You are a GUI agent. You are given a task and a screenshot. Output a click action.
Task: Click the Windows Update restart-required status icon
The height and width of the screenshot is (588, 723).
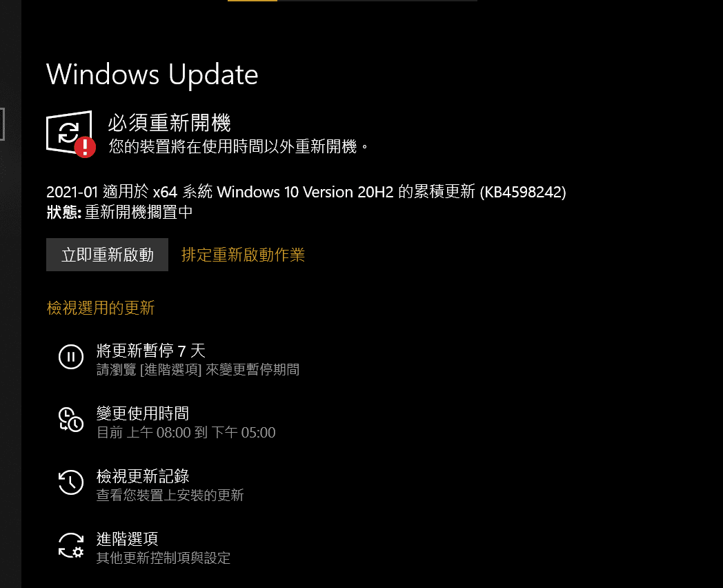[69, 133]
